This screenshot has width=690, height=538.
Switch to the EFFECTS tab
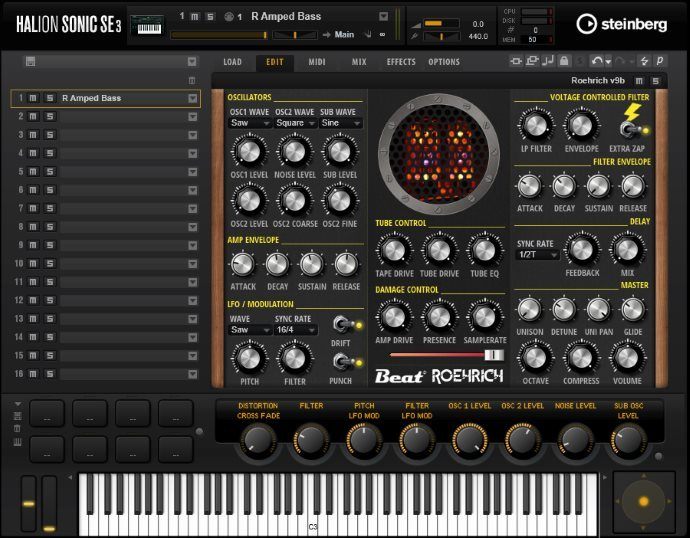401,62
